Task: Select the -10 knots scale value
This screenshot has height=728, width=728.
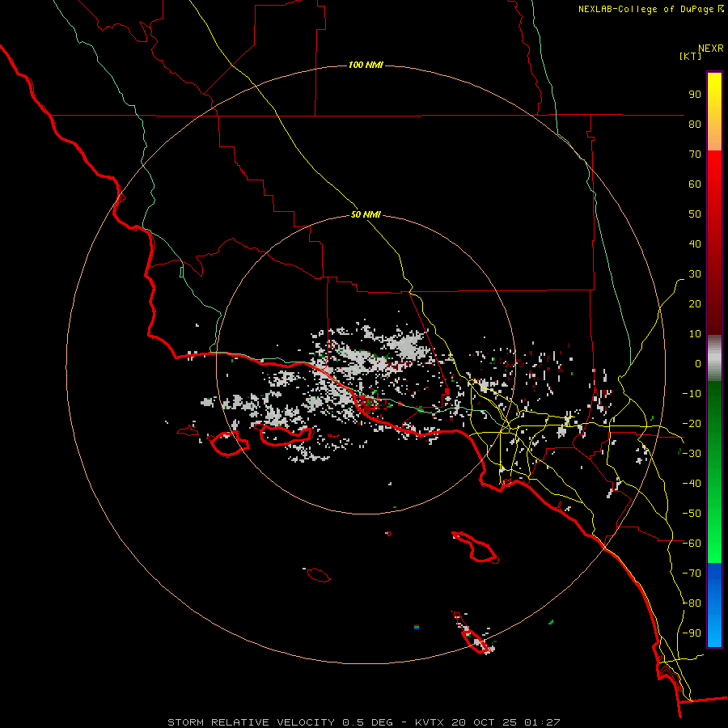Action: tap(692, 394)
